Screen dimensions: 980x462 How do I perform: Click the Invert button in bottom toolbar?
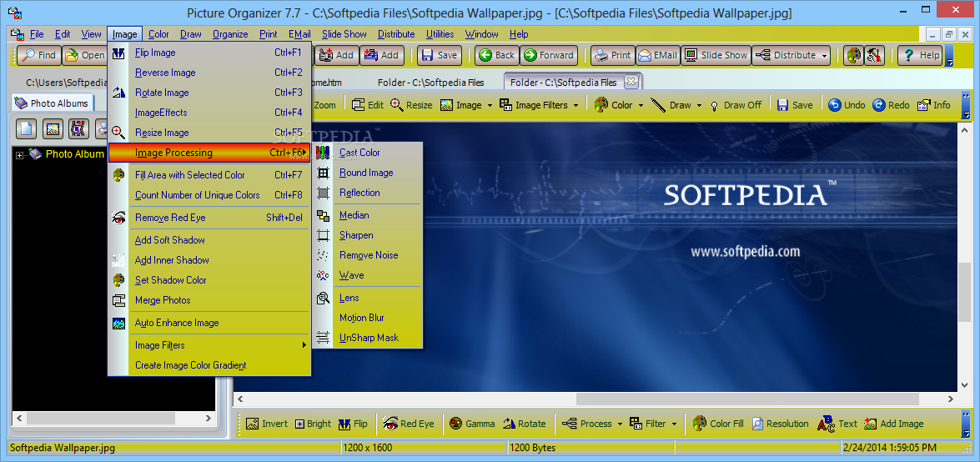(267, 424)
